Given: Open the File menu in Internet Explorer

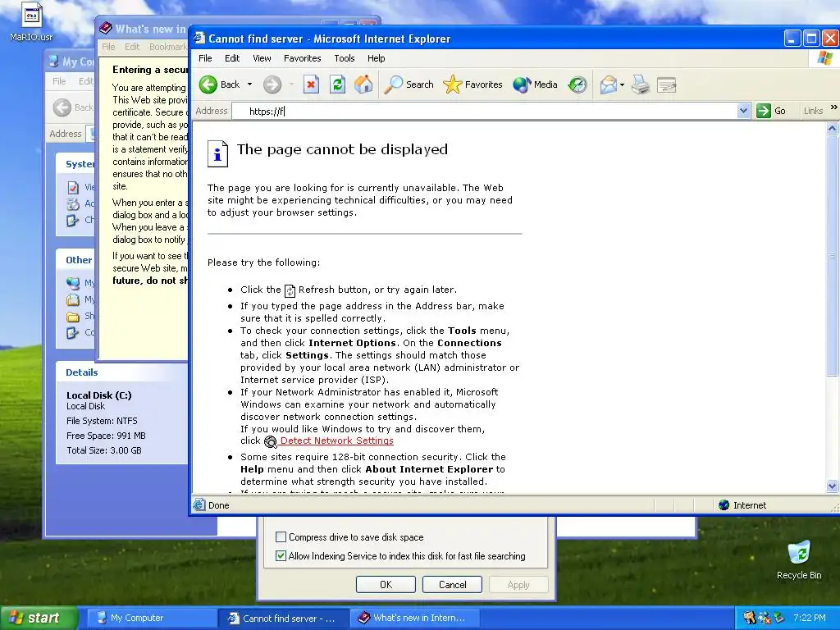Looking at the screenshot, I should point(205,58).
